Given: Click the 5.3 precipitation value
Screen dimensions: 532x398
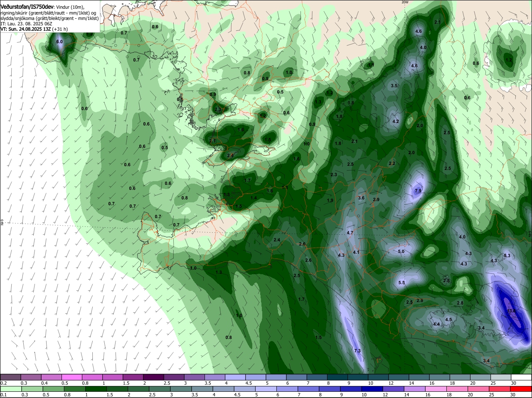Looking at the screenshot, I should tap(507, 256).
